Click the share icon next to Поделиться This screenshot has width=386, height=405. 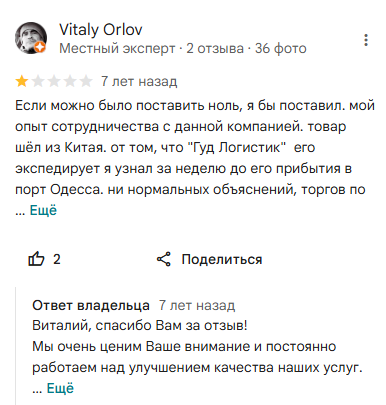(x=164, y=259)
